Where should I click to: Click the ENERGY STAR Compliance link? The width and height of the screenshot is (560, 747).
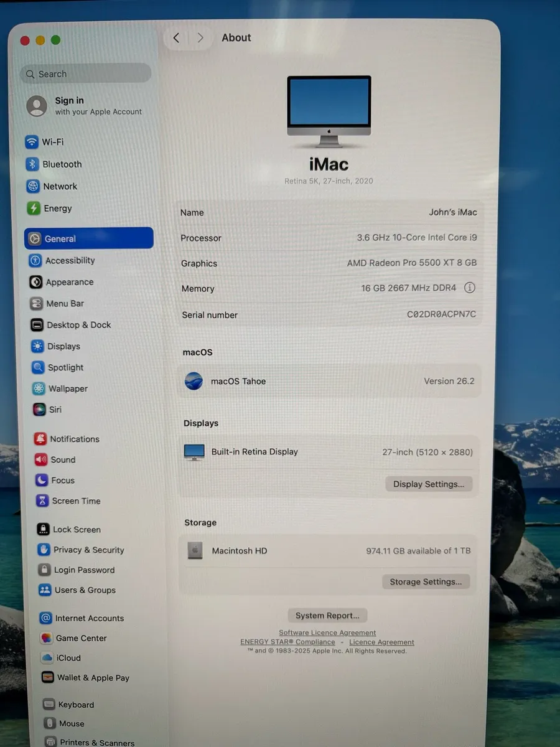click(287, 642)
